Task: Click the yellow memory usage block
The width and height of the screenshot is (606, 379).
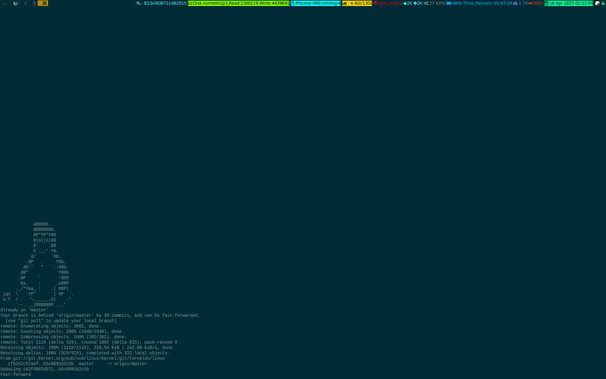Action: (357, 3)
